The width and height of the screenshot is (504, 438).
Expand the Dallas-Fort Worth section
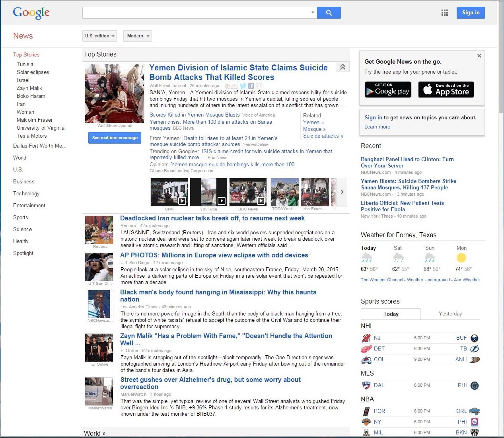coord(40,146)
